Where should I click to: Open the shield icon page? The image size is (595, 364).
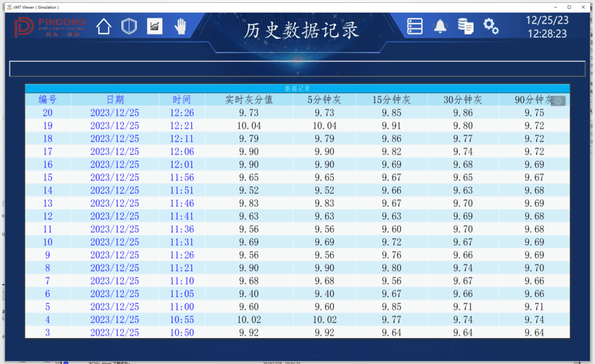click(x=129, y=27)
